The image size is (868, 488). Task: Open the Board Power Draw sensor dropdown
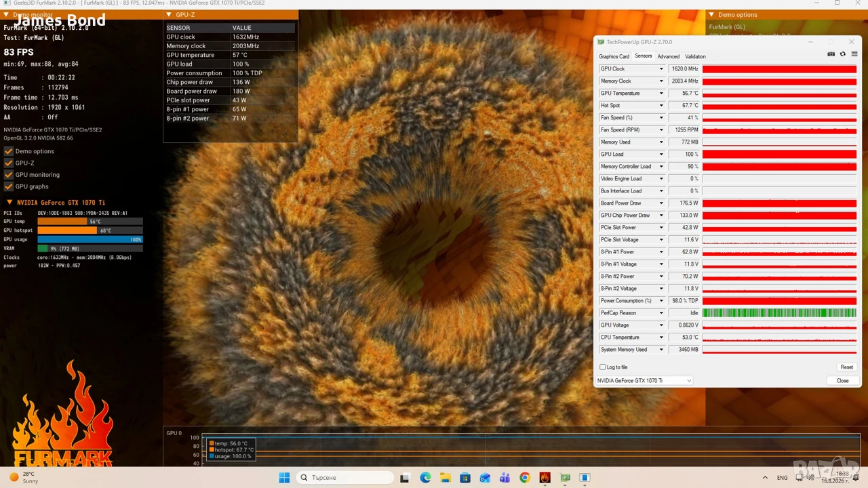pos(661,203)
